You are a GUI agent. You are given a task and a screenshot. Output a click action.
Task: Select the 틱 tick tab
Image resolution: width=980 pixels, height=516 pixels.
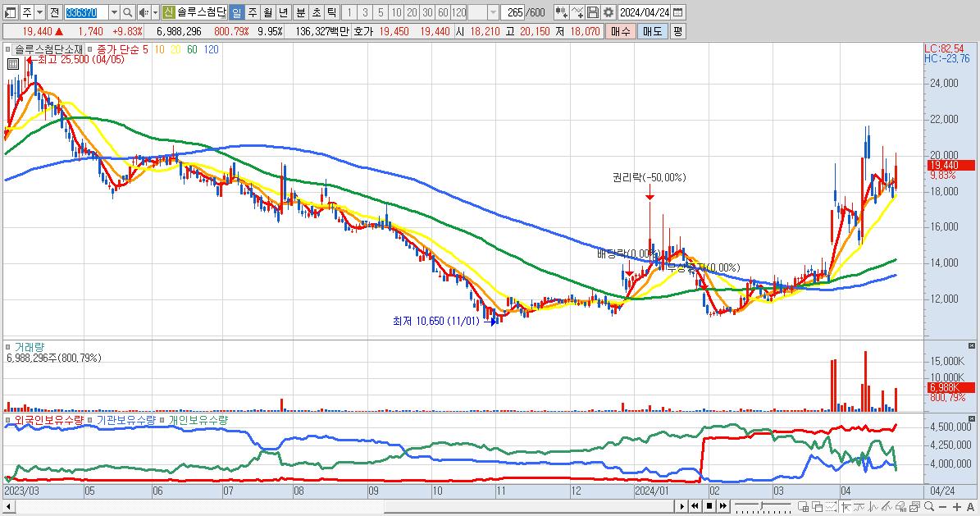[332, 11]
